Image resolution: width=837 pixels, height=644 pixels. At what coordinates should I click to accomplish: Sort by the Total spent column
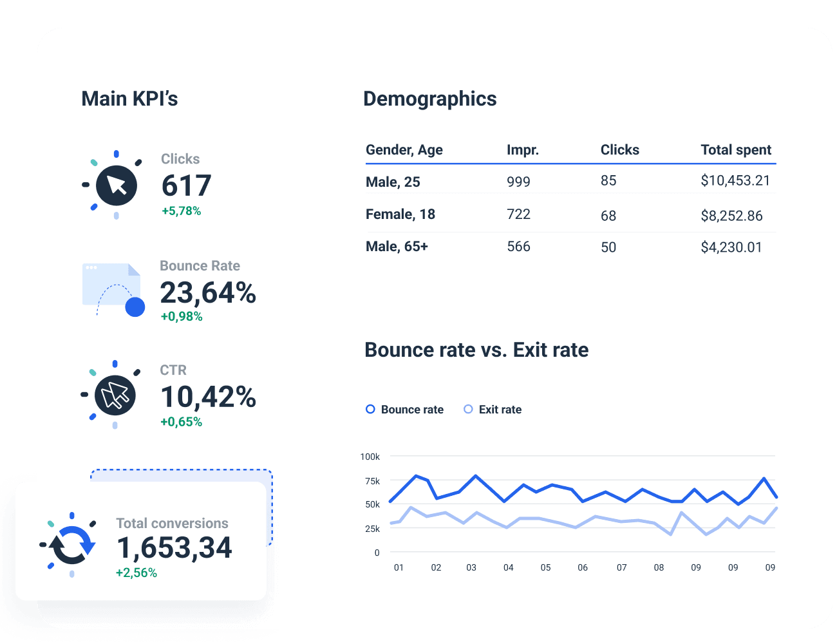736,149
